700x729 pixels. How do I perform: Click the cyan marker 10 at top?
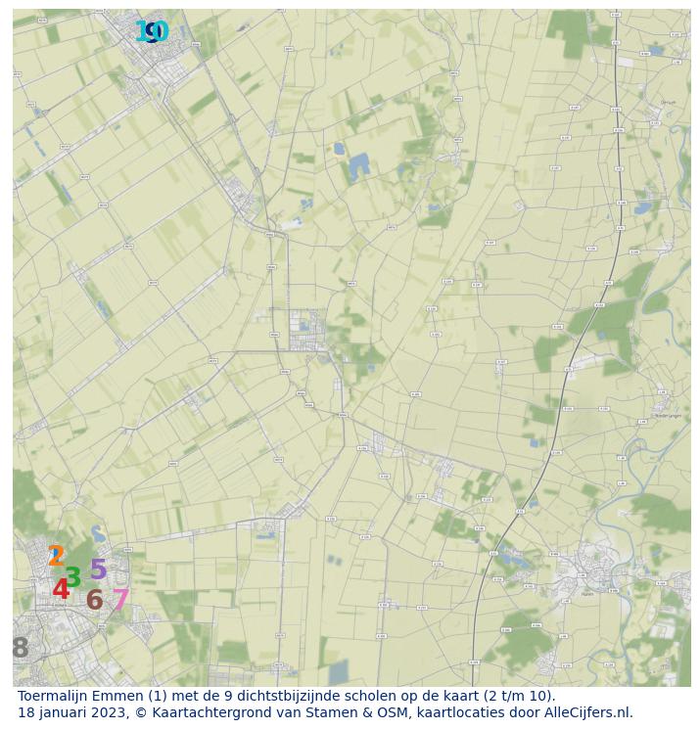[155, 32]
